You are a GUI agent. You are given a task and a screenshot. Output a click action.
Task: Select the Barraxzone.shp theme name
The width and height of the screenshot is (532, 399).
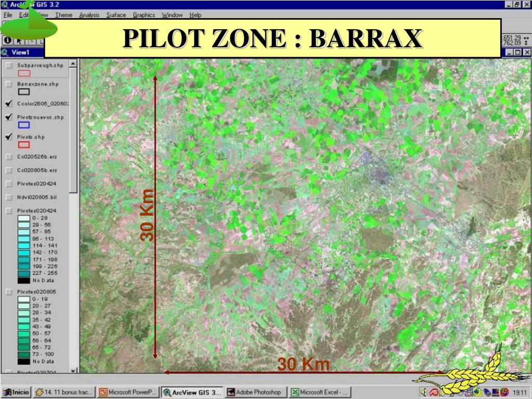(x=37, y=84)
